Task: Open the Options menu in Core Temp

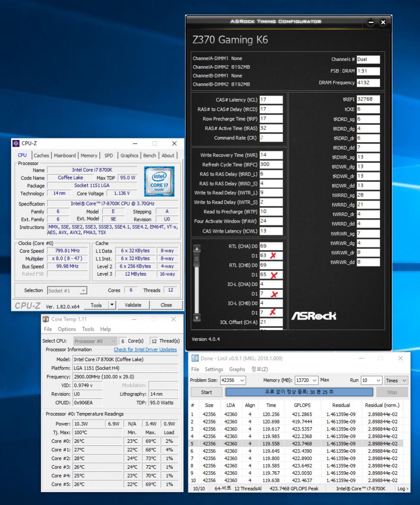Action: (x=67, y=329)
